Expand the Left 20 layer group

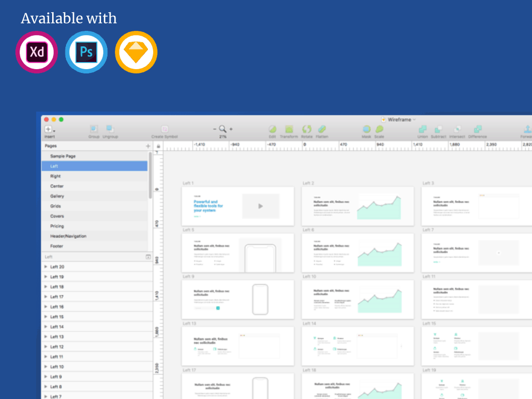[46, 267]
